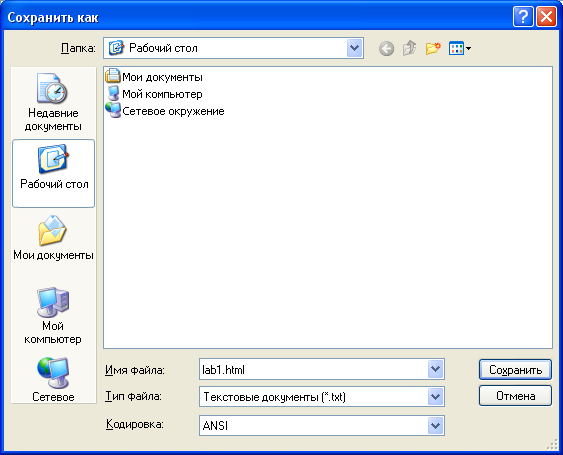This screenshot has height=455, width=563.
Task: Select Мой компьютер icon in file list
Action: 113,93
